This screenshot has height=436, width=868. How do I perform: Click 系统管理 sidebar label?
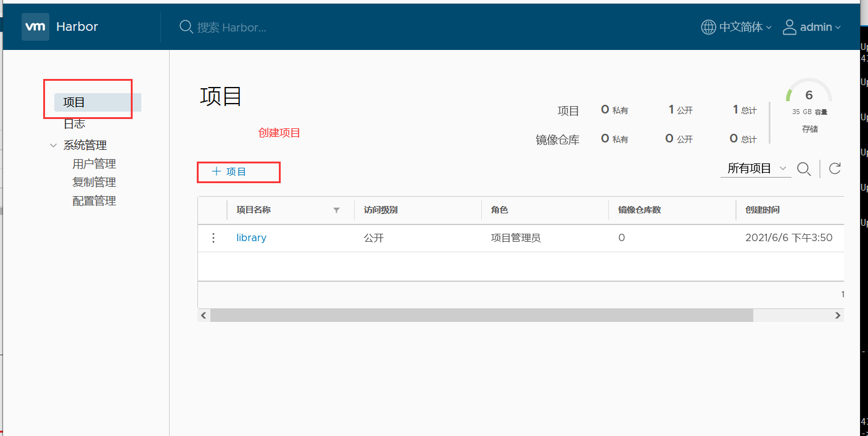click(85, 146)
